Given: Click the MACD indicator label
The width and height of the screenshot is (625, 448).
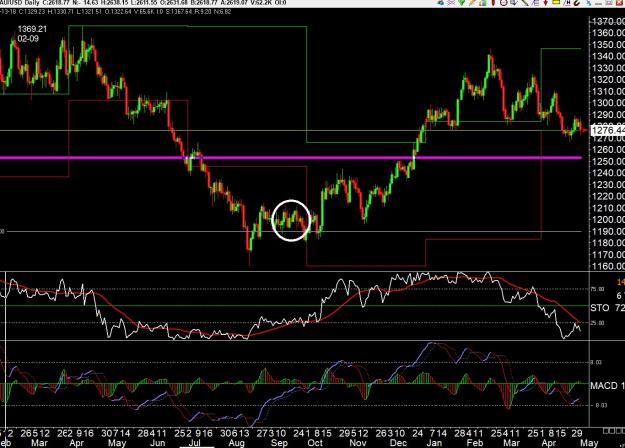Looking at the screenshot, I should point(604,385).
